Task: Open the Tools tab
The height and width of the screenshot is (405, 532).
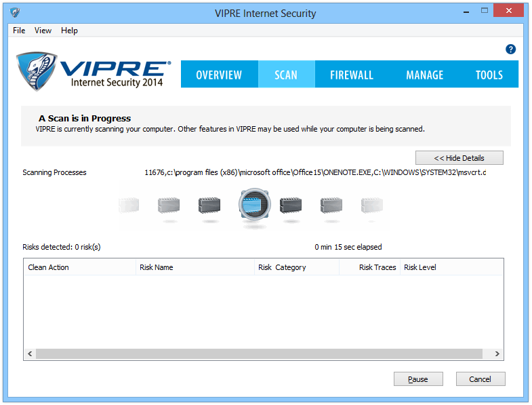Action: point(489,75)
